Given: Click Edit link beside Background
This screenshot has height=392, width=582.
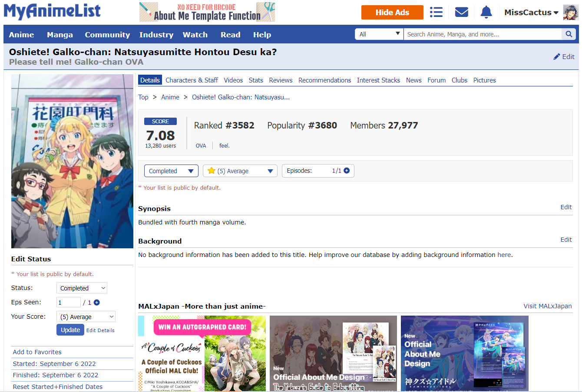Looking at the screenshot, I should click(566, 240).
